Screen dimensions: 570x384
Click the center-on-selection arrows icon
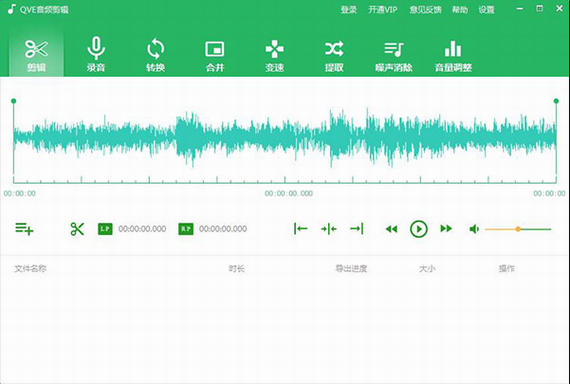click(329, 229)
